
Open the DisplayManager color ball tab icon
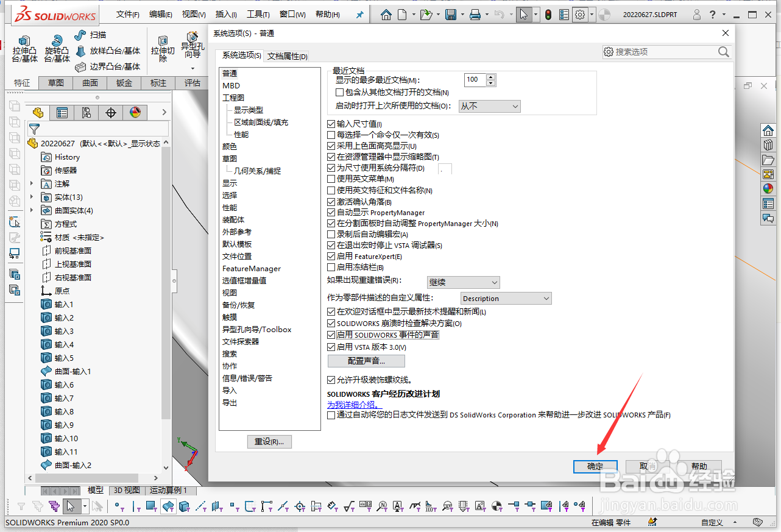coord(135,113)
